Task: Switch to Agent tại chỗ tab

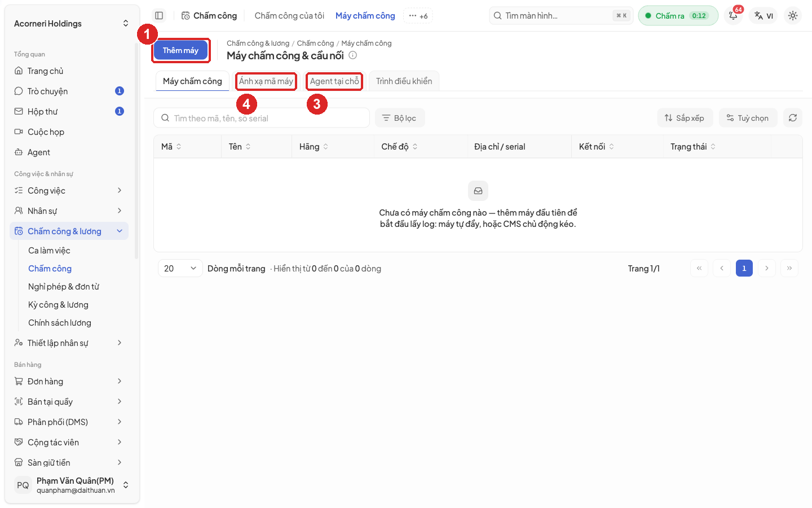Action: coord(334,81)
